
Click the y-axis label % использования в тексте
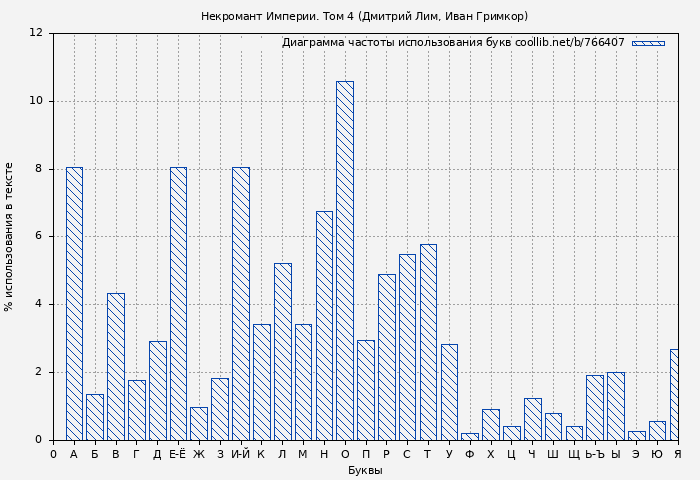[10, 236]
